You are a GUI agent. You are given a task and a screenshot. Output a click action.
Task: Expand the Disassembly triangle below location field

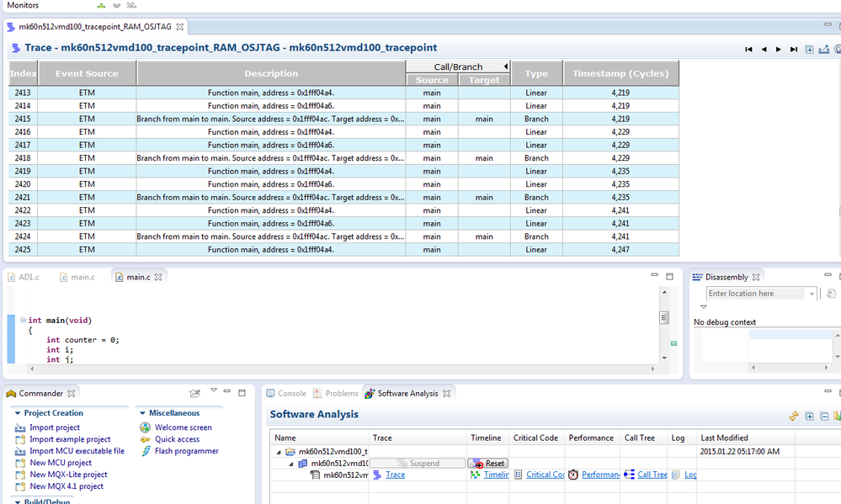tap(704, 307)
